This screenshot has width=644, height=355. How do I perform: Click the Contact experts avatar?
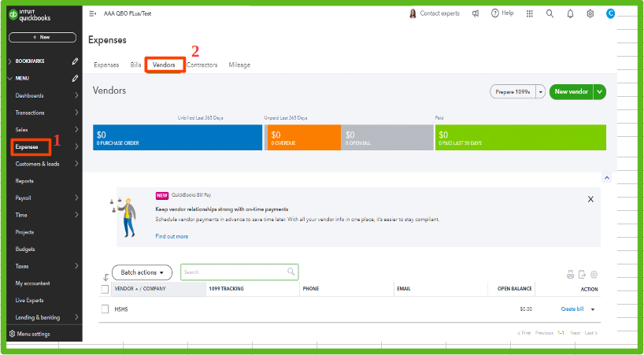tap(413, 13)
